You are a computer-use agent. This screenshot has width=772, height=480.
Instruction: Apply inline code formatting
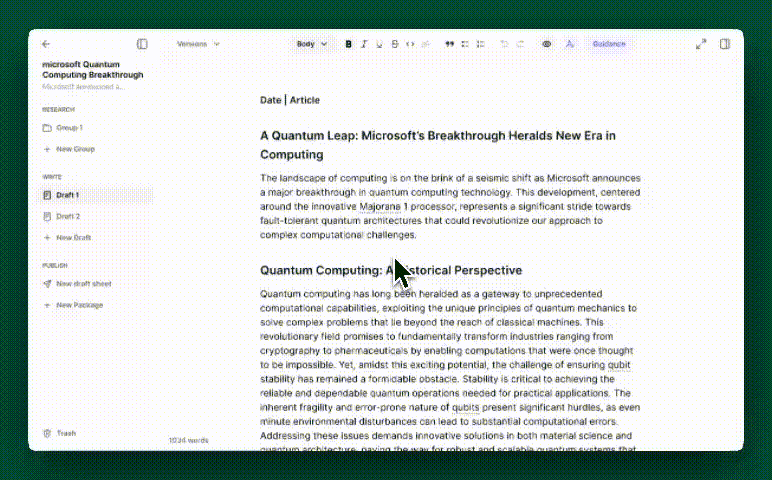410,44
